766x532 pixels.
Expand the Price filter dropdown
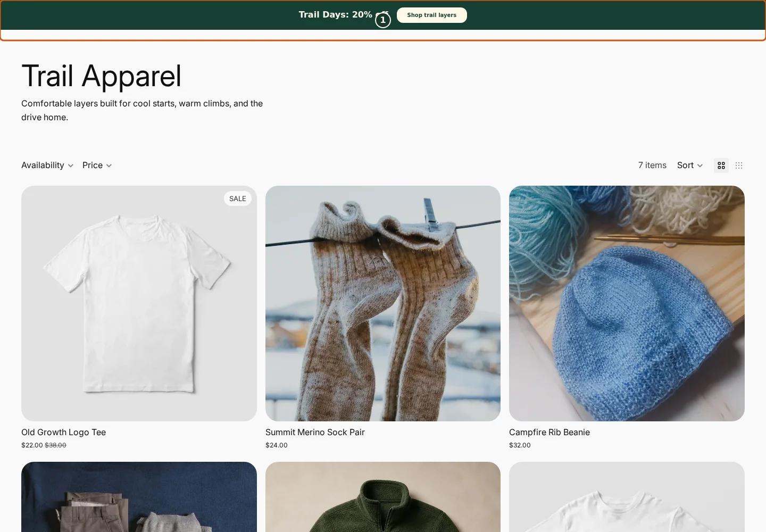97,165
